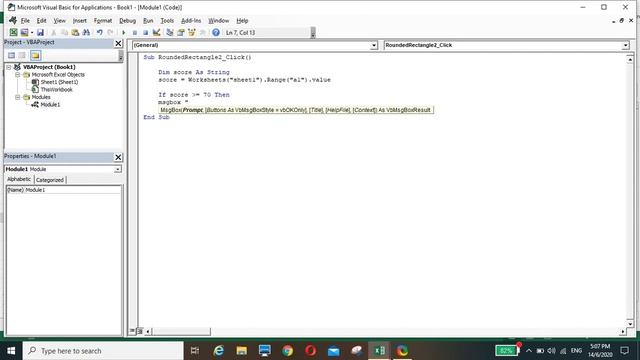Open the Format menu

[102, 20]
